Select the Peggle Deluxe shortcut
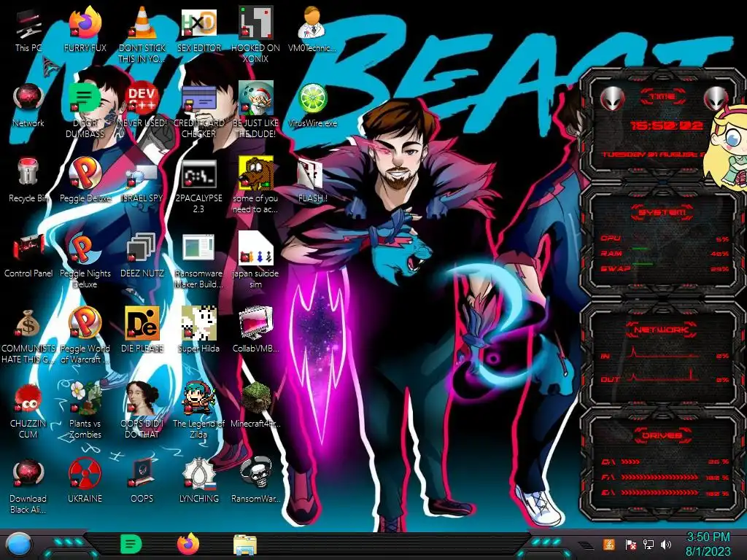This screenshot has height=560, width=747. pos(85,180)
